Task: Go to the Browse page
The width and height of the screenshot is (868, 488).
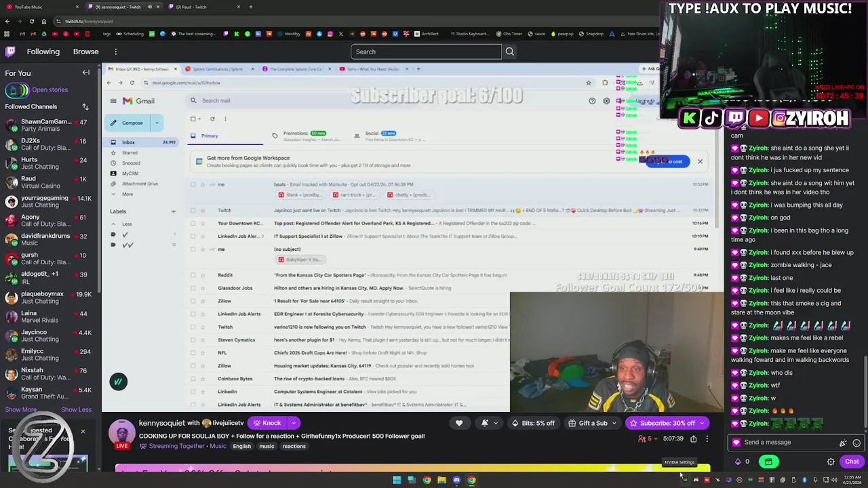Action: [86, 52]
